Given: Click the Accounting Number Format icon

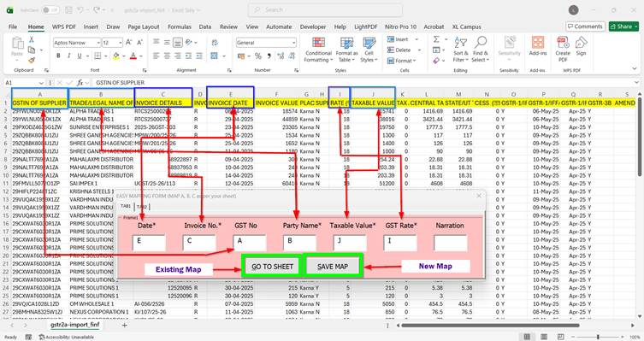Looking at the screenshot, I should 240,56.
